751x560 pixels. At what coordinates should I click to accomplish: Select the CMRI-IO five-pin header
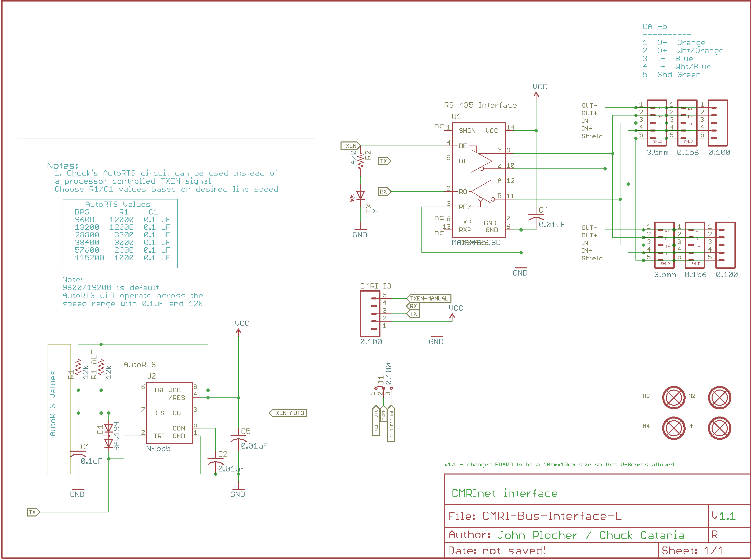click(x=370, y=313)
